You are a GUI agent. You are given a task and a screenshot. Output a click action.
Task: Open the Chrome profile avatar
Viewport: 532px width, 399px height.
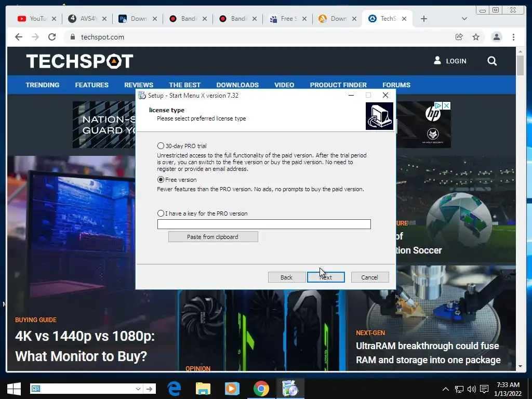click(x=496, y=37)
